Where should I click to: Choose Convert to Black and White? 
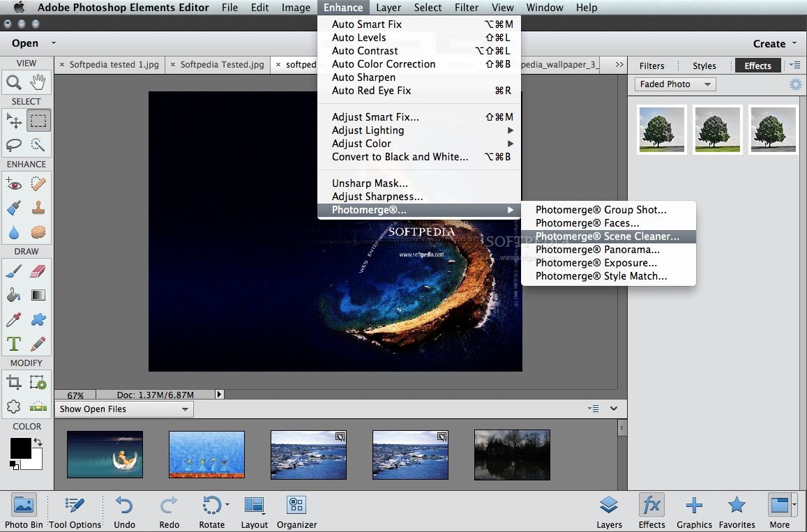pos(419,157)
